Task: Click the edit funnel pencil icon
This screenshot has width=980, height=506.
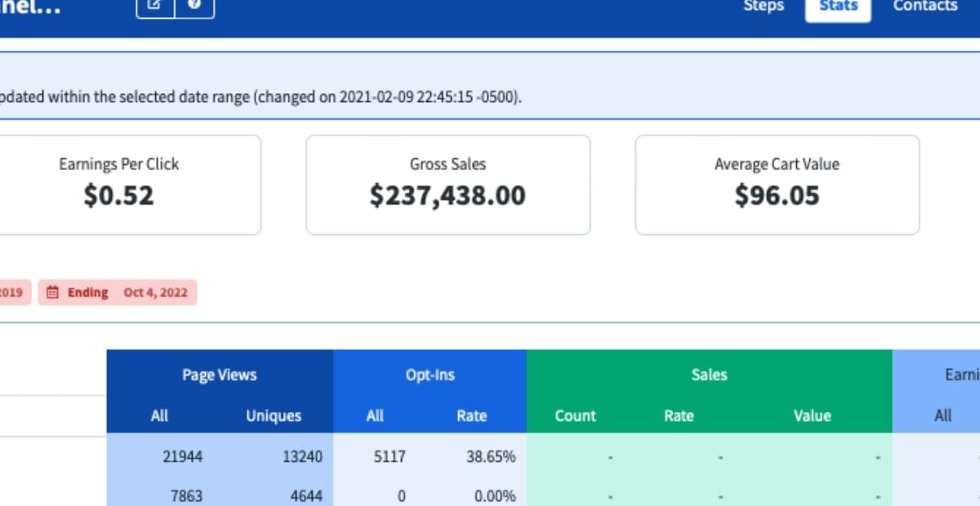Action: coord(156,6)
